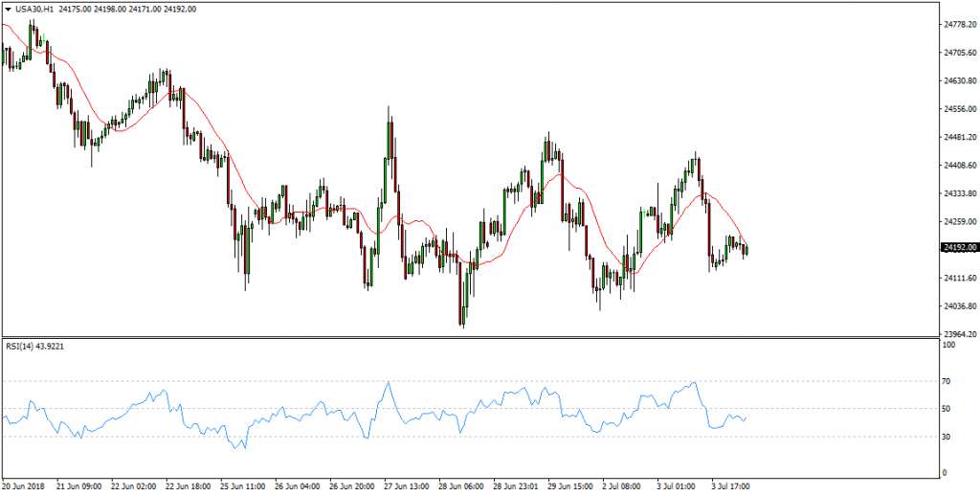Click the 24408.60 price axis label
The height and width of the screenshot is (496, 980).
tap(961, 166)
